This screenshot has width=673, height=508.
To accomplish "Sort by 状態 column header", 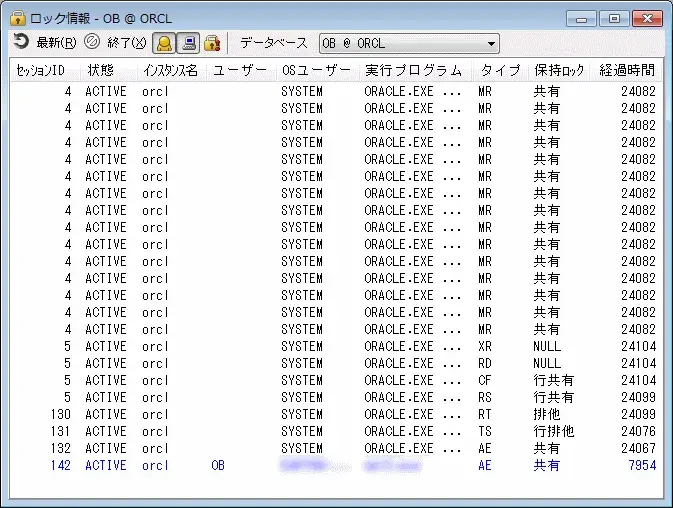I will click(x=101, y=71).
